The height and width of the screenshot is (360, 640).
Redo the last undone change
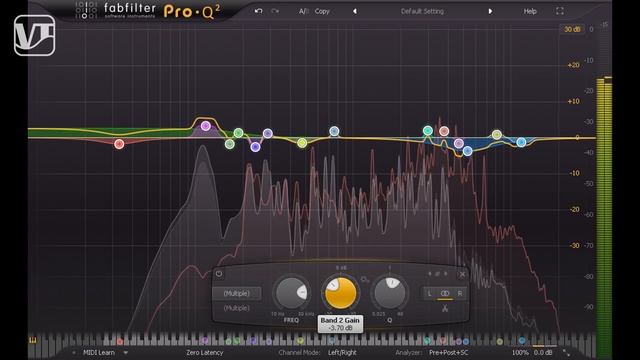click(275, 11)
